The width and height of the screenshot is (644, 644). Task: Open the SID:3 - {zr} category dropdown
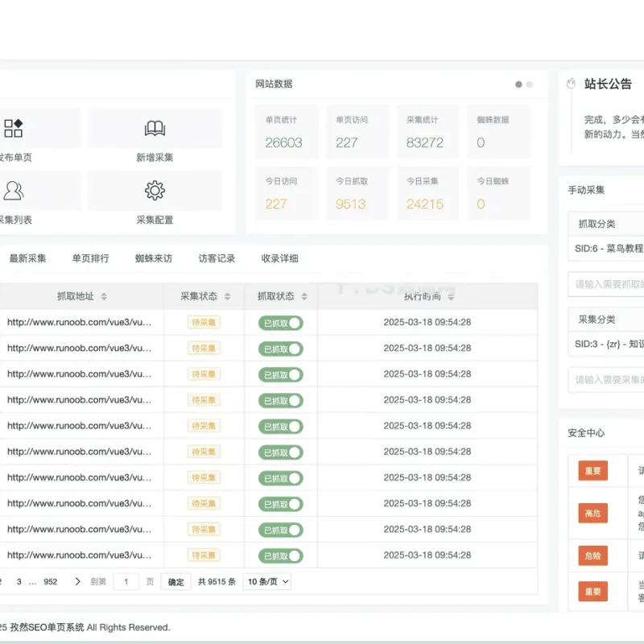(606, 345)
